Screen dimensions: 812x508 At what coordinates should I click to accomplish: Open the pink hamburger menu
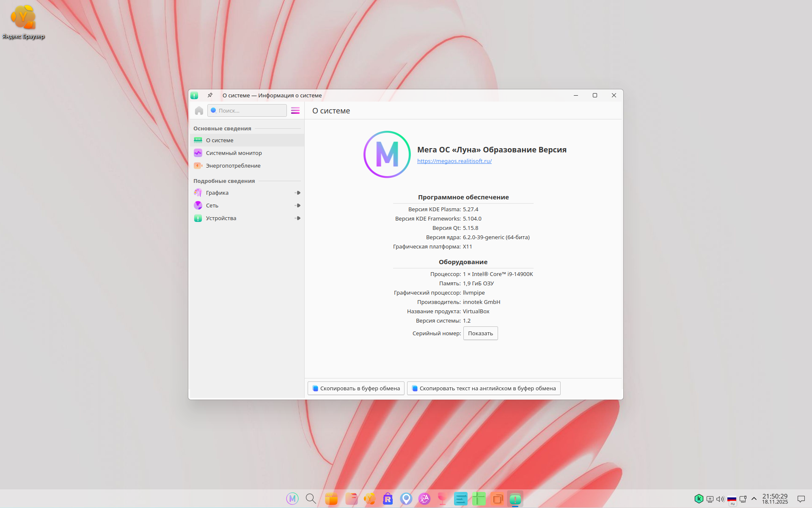295,110
